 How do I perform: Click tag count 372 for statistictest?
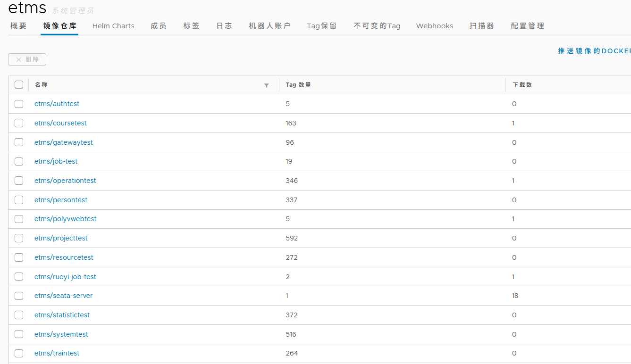point(292,315)
